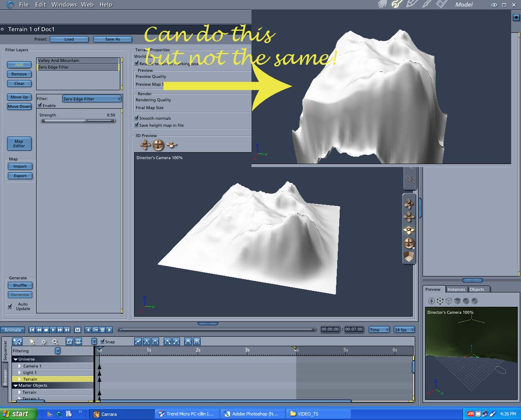The width and height of the screenshot is (521, 420).
Task: Expand the Camera 1 tree item
Action: pos(19,366)
